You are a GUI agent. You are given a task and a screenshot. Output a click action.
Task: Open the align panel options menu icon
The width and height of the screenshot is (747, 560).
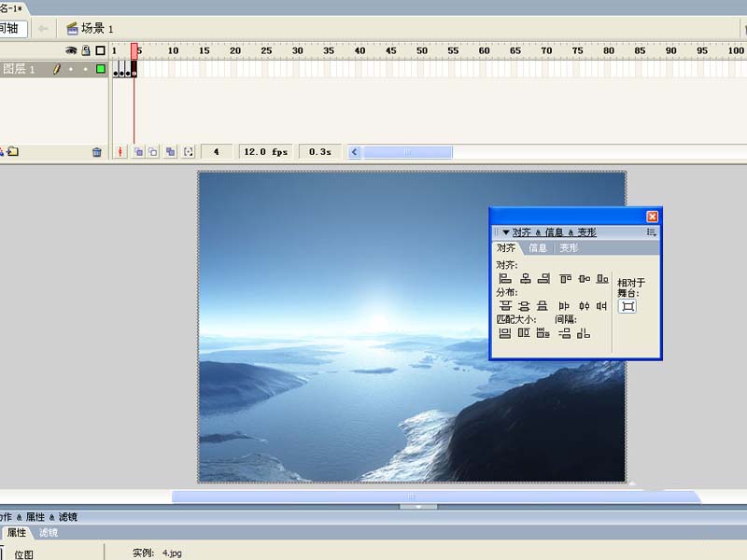coord(651,232)
